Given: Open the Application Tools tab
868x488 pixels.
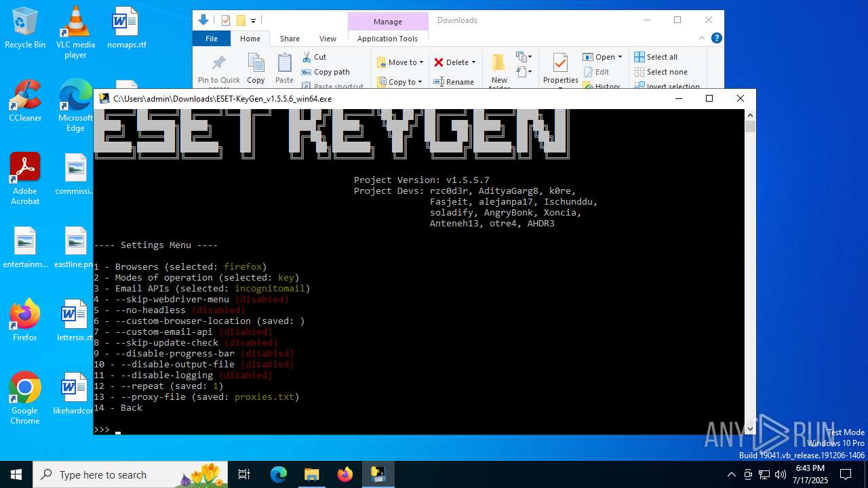Looking at the screenshot, I should pos(387,39).
